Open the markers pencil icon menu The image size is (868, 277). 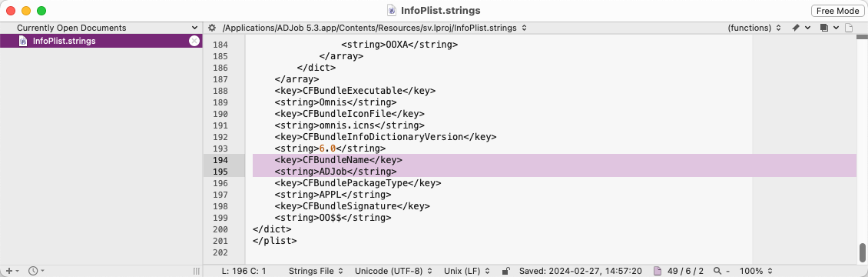coord(801,28)
